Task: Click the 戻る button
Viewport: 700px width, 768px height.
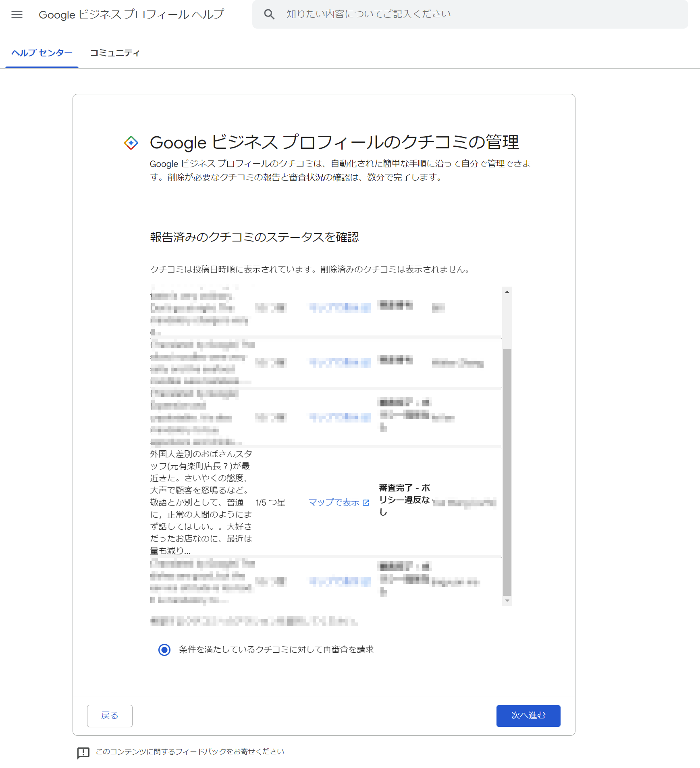Action: (x=110, y=716)
